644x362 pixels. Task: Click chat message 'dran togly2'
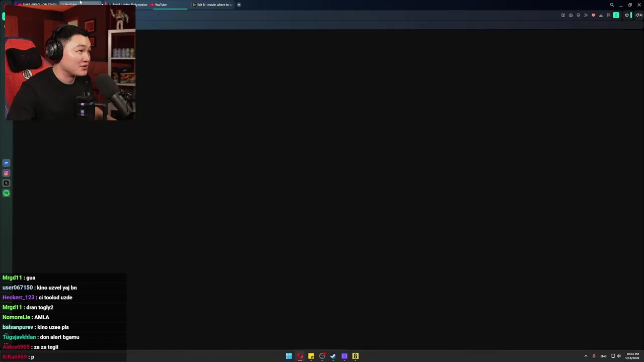40,307
